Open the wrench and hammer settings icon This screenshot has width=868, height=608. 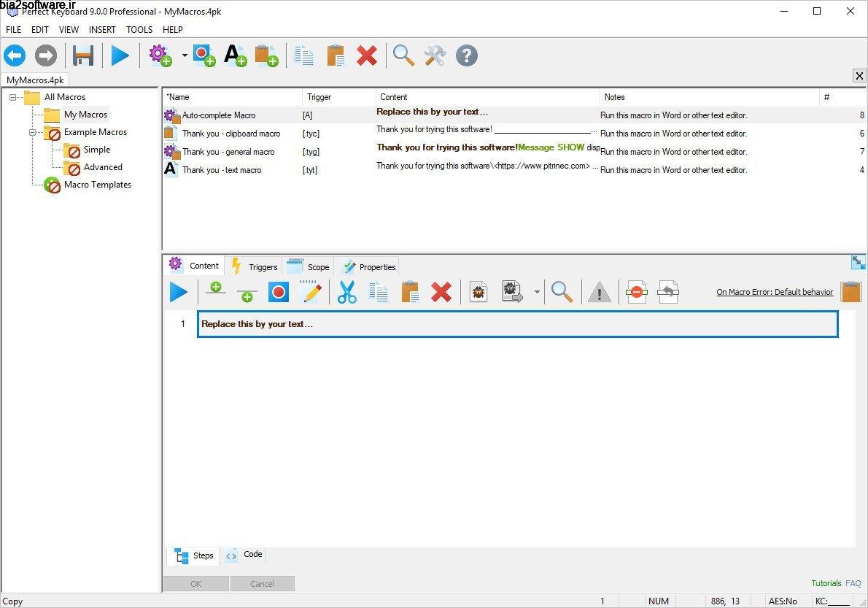(435, 55)
